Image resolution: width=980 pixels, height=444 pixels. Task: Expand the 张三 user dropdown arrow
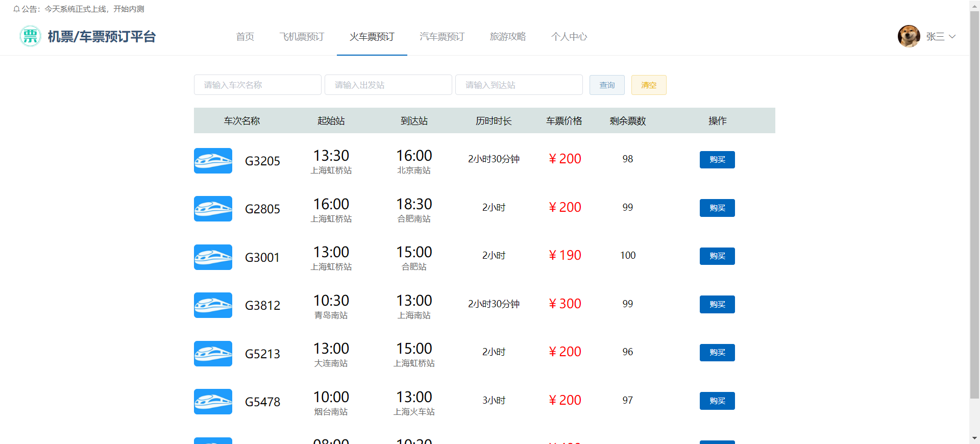(x=952, y=37)
